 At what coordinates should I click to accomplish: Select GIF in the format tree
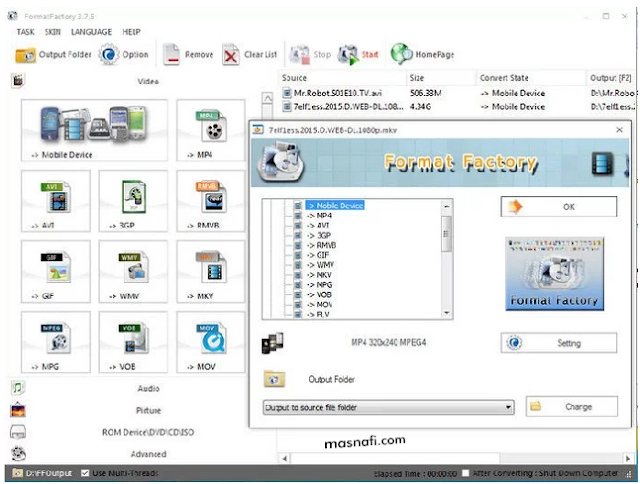pos(318,255)
